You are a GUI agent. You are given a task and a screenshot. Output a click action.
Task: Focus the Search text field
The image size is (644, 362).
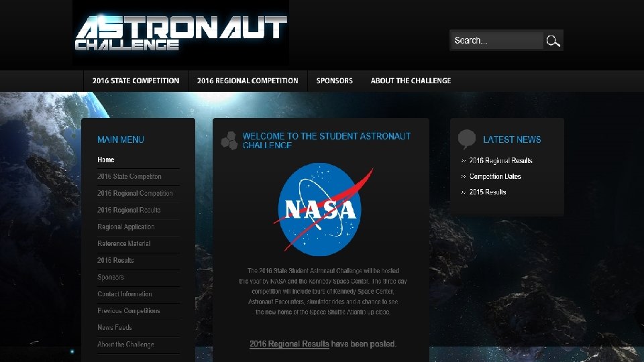(496, 41)
